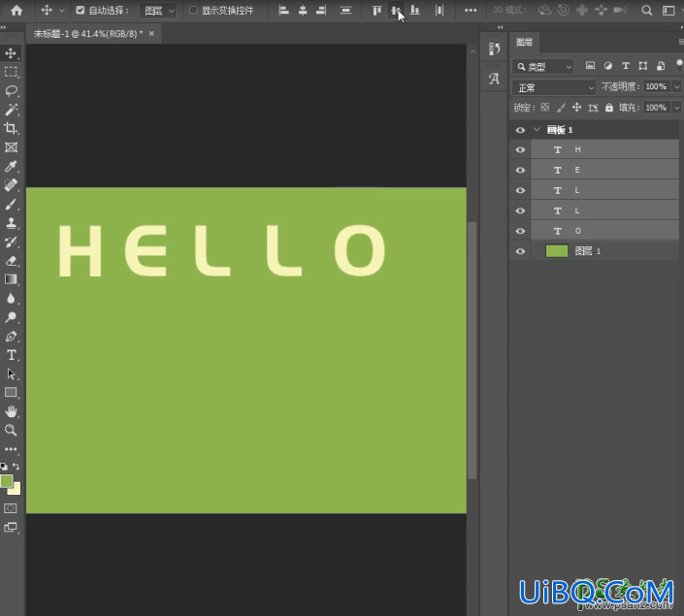Toggle adjustment layer filter icon
The width and height of the screenshot is (684, 616).
[x=607, y=65]
